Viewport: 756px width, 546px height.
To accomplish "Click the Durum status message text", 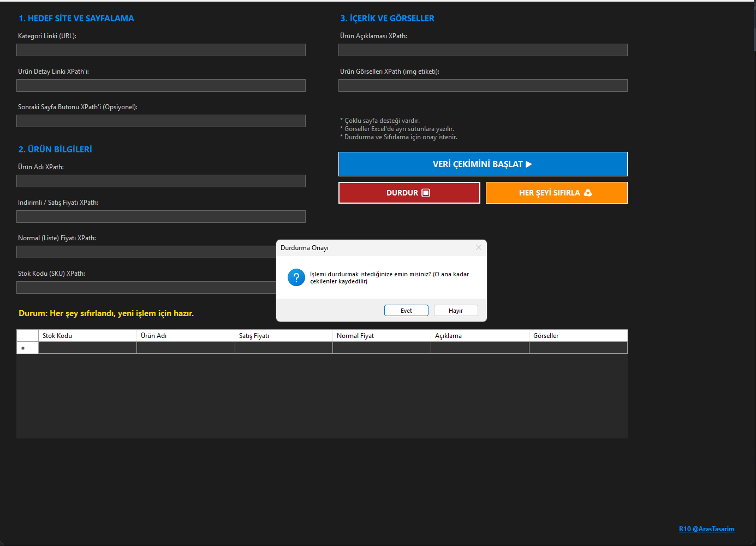I will coord(106,313).
